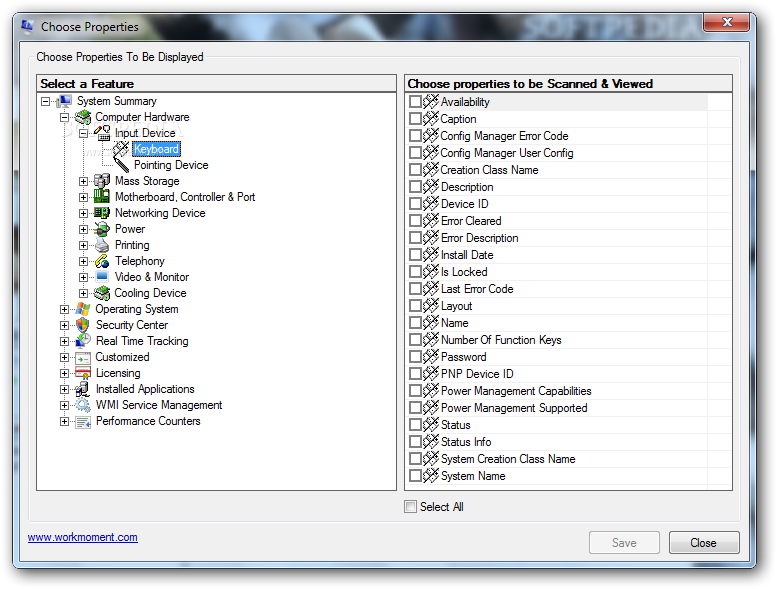Image resolution: width=777 pixels, height=589 pixels.
Task: Click the Status Info property text
Action: pyautogui.click(x=466, y=442)
